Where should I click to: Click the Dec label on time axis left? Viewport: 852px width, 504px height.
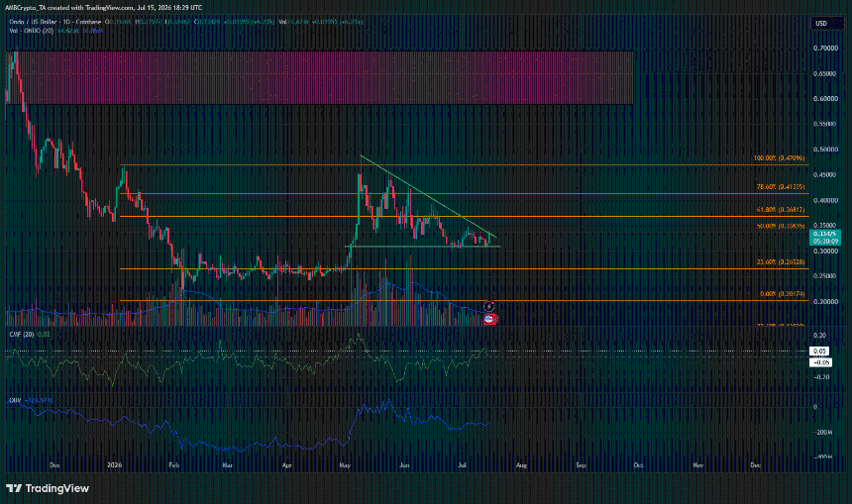[x=54, y=465]
